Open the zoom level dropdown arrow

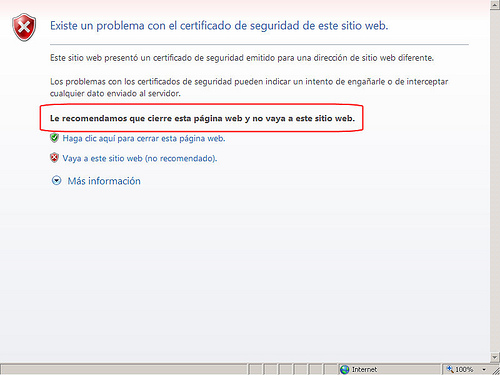(484, 370)
